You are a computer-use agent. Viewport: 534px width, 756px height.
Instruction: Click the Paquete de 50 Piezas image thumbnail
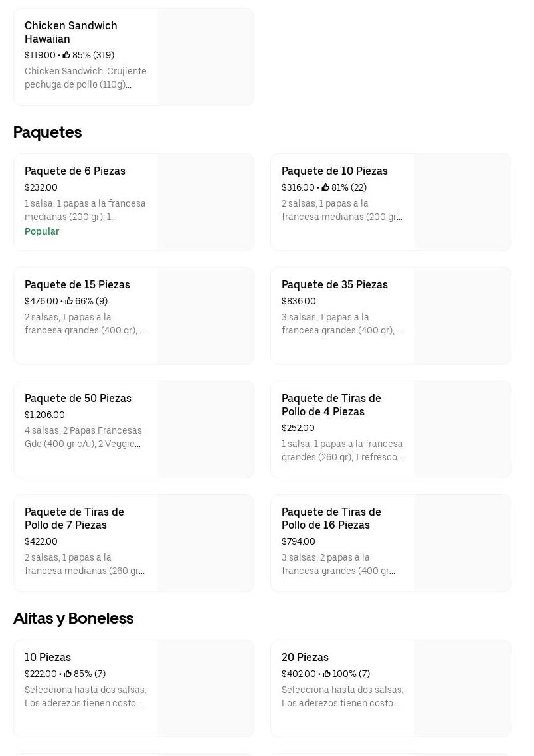(x=205, y=429)
